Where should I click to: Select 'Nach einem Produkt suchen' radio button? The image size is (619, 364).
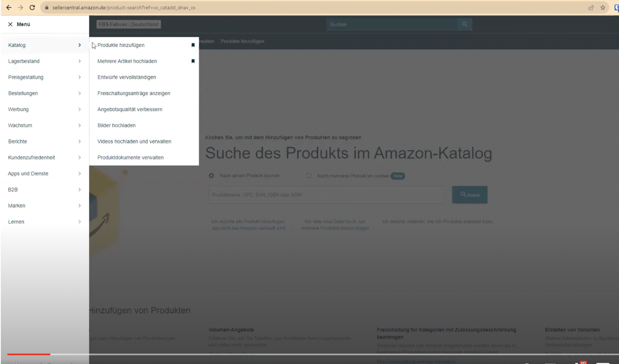pos(211,176)
